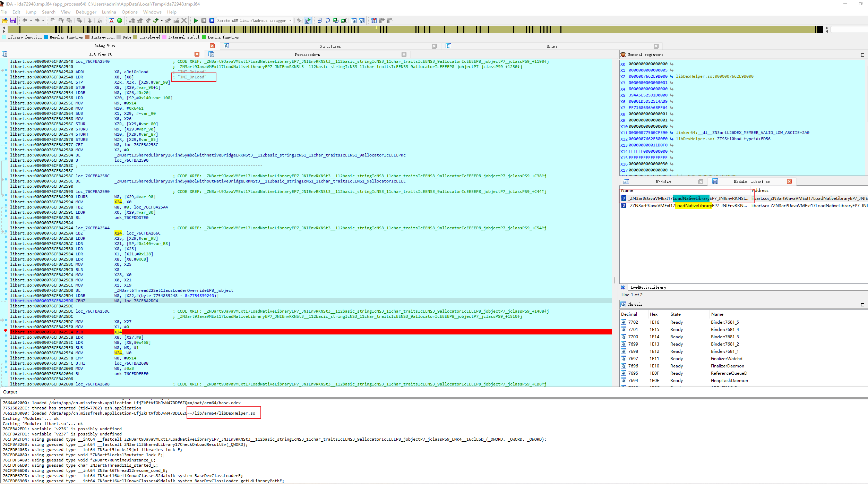The height and width of the screenshot is (484, 868).
Task: Open the Debugger menu
Action: [x=86, y=12]
